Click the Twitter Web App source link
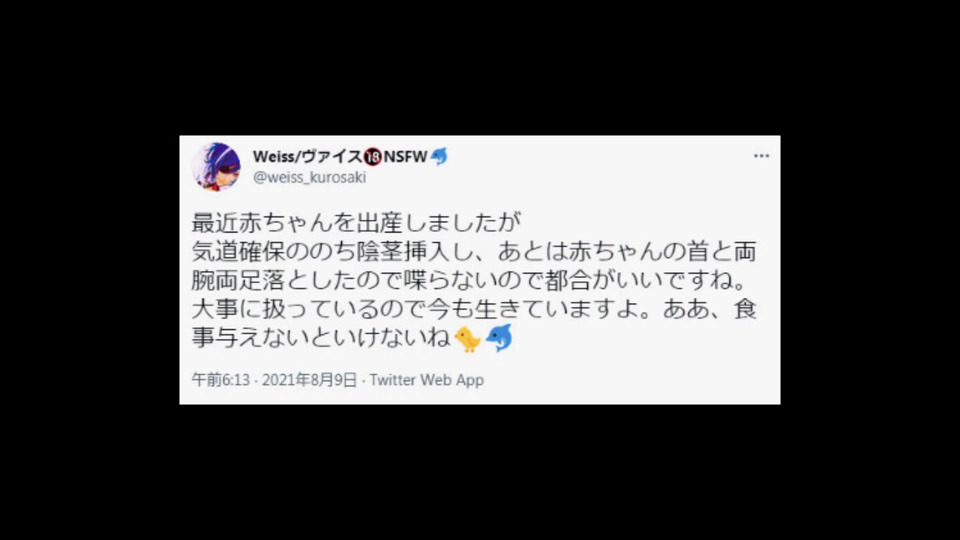 tap(427, 380)
